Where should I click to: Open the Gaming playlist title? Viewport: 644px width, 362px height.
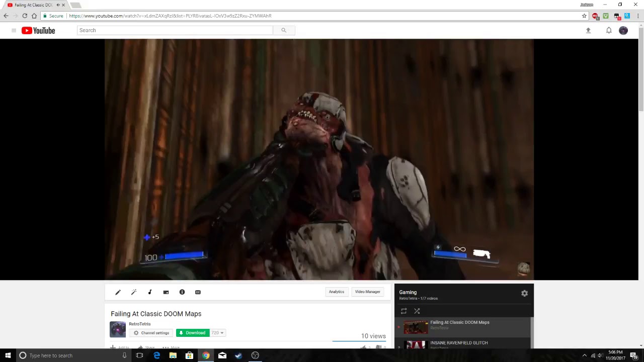tap(408, 292)
